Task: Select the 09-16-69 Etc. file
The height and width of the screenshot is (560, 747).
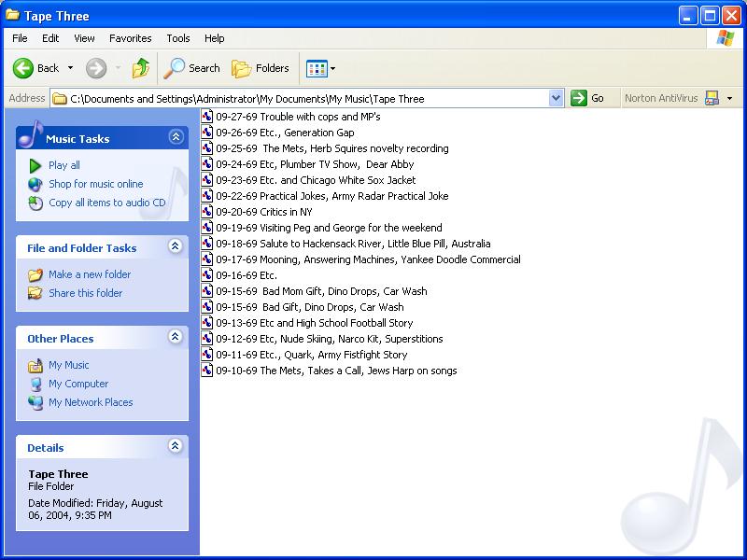Action: pos(246,275)
